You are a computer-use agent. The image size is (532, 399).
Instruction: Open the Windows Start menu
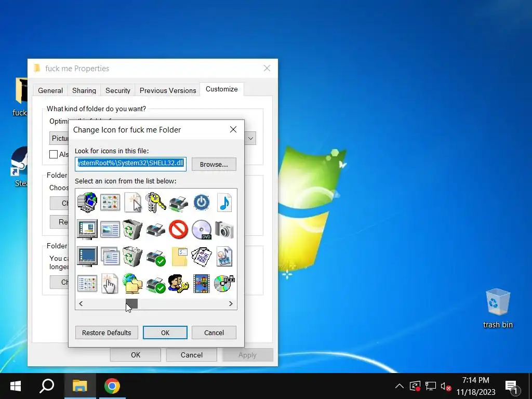(15, 386)
